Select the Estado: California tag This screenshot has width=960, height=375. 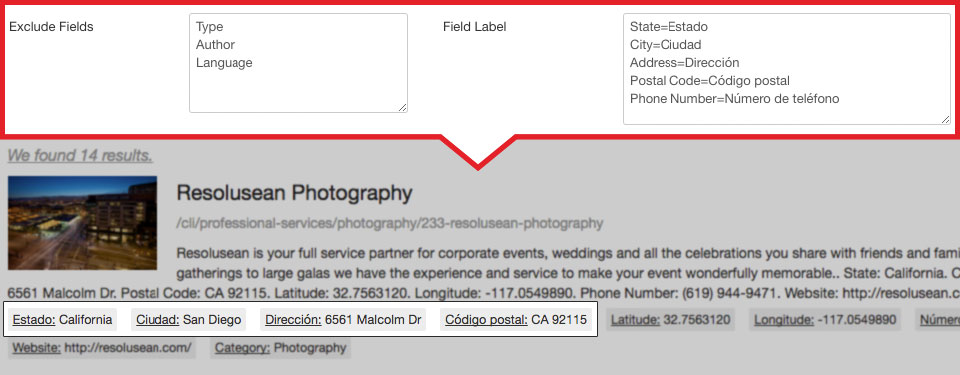pos(62,319)
